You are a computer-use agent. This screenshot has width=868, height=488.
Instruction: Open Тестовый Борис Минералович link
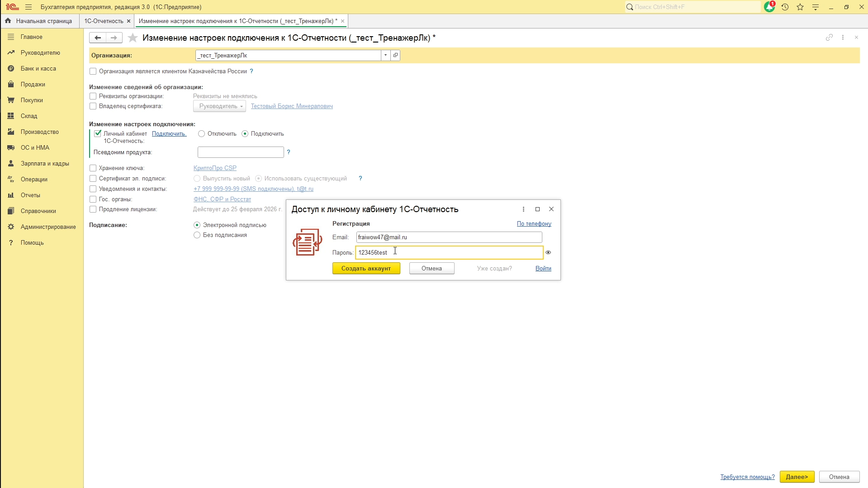[x=292, y=106]
